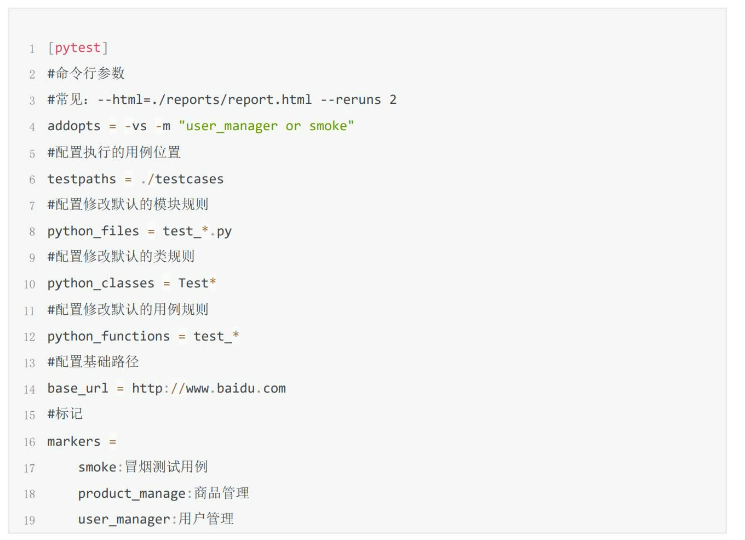Click the smoke marker entry
Viewport: 745px width, 540px height.
98,467
